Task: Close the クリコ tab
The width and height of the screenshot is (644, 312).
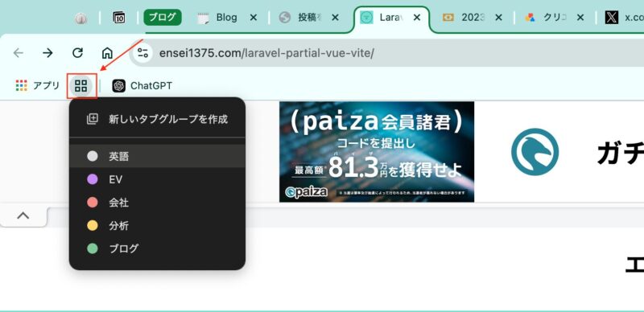Action: point(580,17)
